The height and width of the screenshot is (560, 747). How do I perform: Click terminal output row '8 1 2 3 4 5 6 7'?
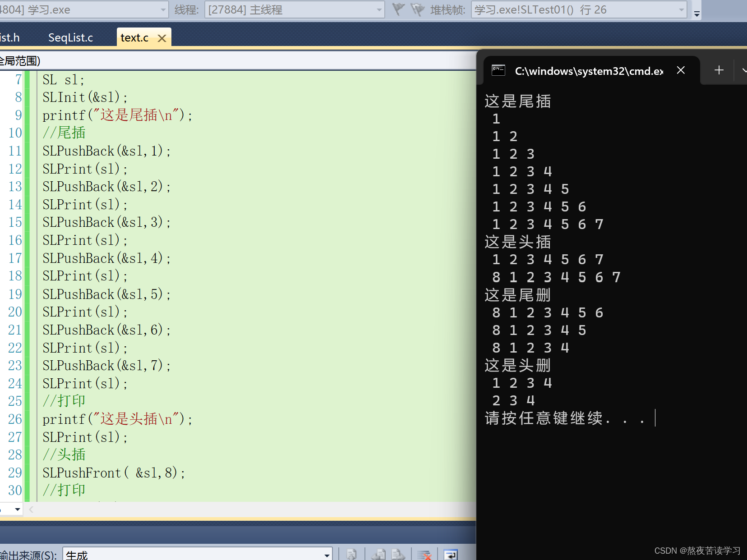(x=556, y=277)
